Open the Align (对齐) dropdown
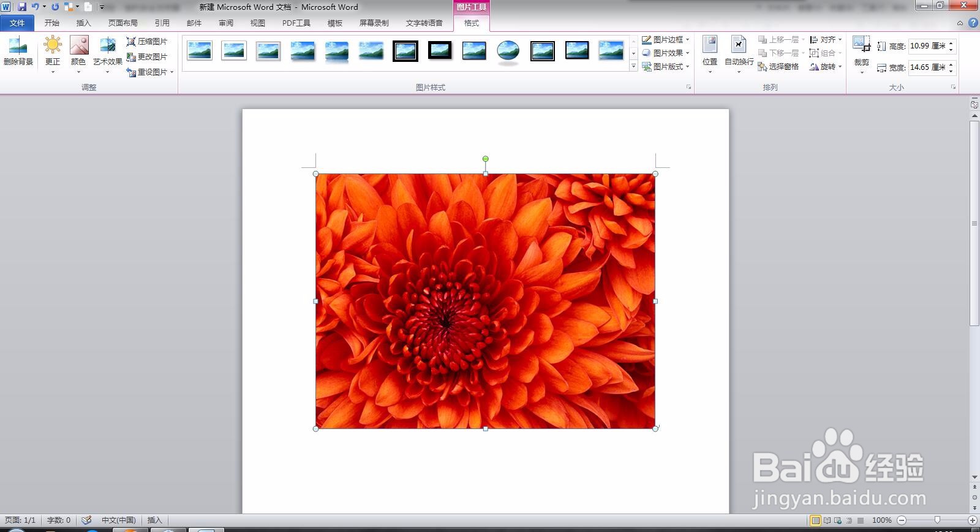This screenshot has height=532, width=980. coord(826,39)
